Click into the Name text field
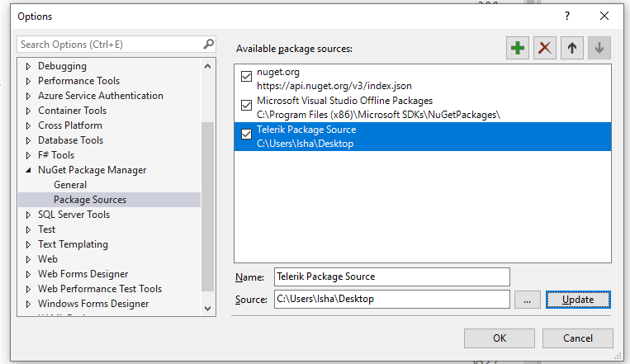The height and width of the screenshot is (364, 630). point(391,277)
